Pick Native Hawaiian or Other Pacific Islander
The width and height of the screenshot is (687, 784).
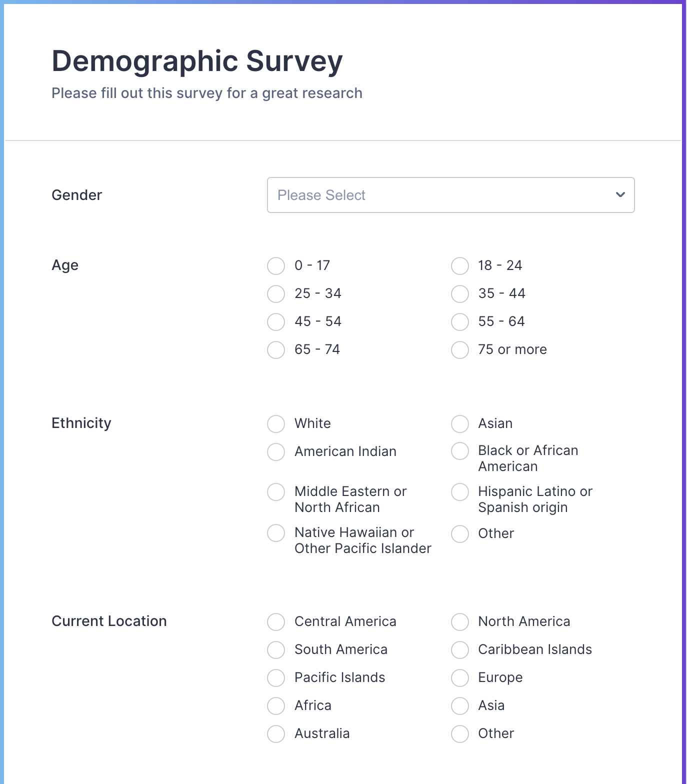pyautogui.click(x=276, y=533)
